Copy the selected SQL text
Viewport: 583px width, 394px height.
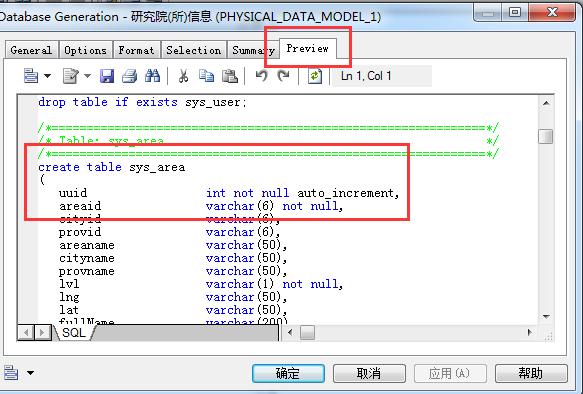206,76
